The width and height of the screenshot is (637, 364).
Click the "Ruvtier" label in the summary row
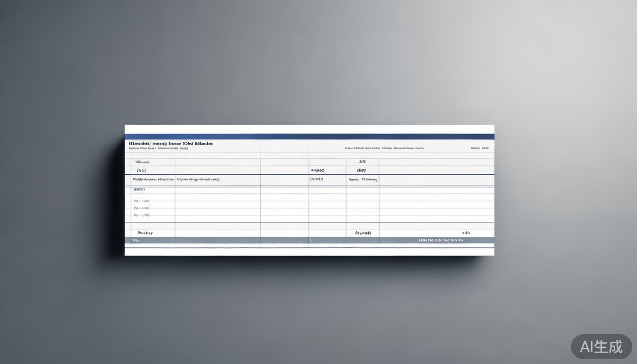145,233
